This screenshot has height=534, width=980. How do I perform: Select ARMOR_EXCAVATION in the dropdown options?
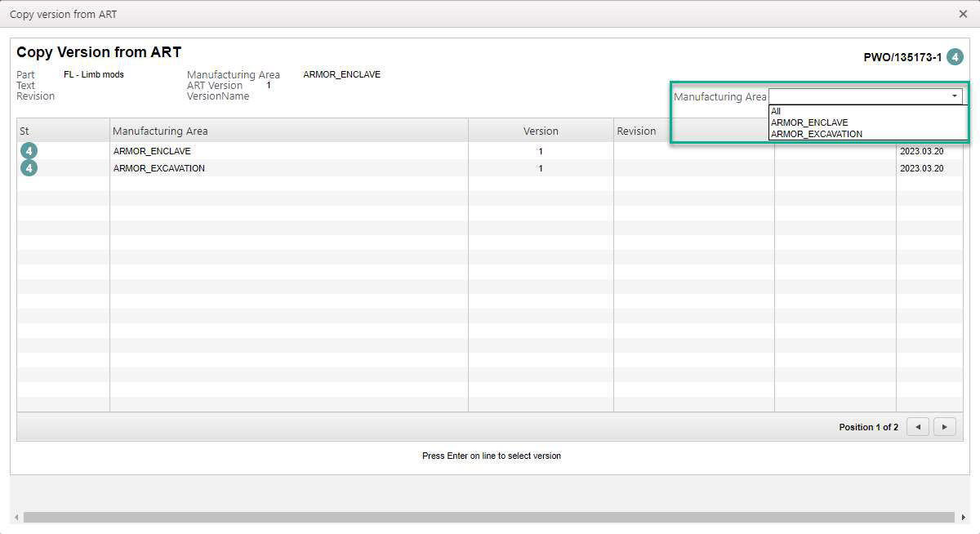tap(817, 134)
